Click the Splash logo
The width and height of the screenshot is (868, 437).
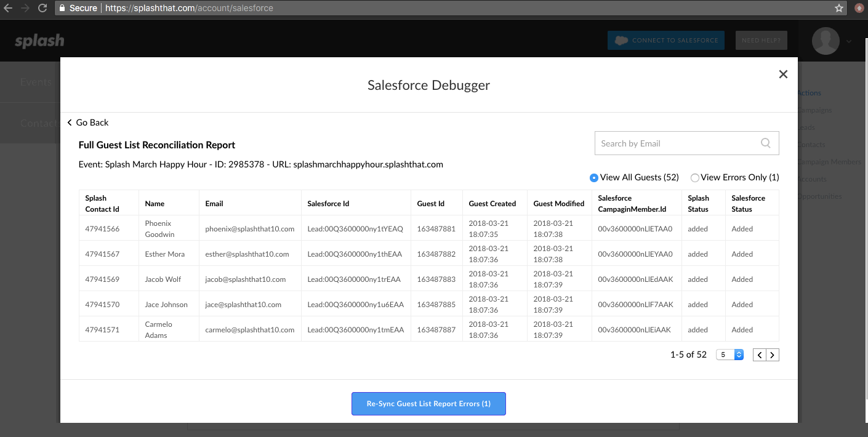pyautogui.click(x=39, y=41)
